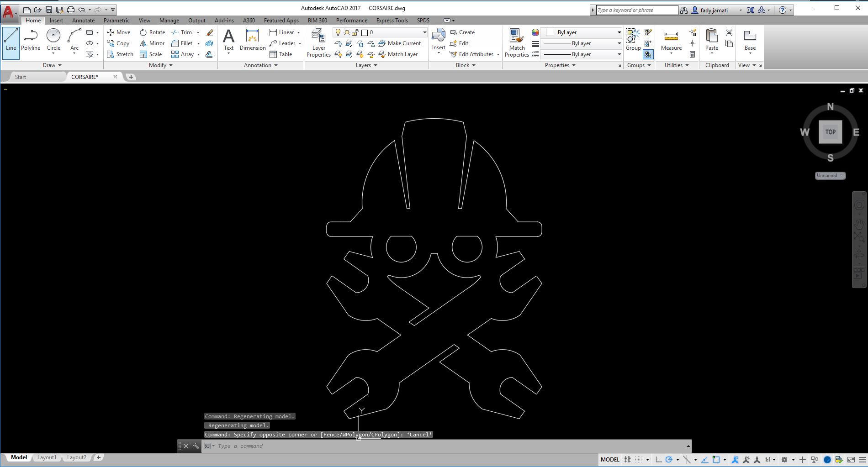Click the Dimension tool

[253, 40]
